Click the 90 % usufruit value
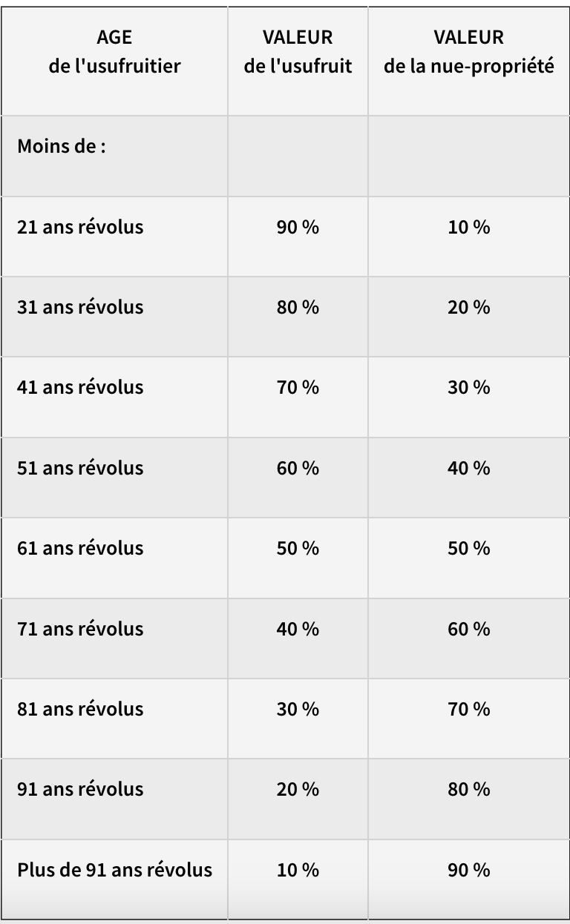The height and width of the screenshot is (924, 570). pos(298,227)
